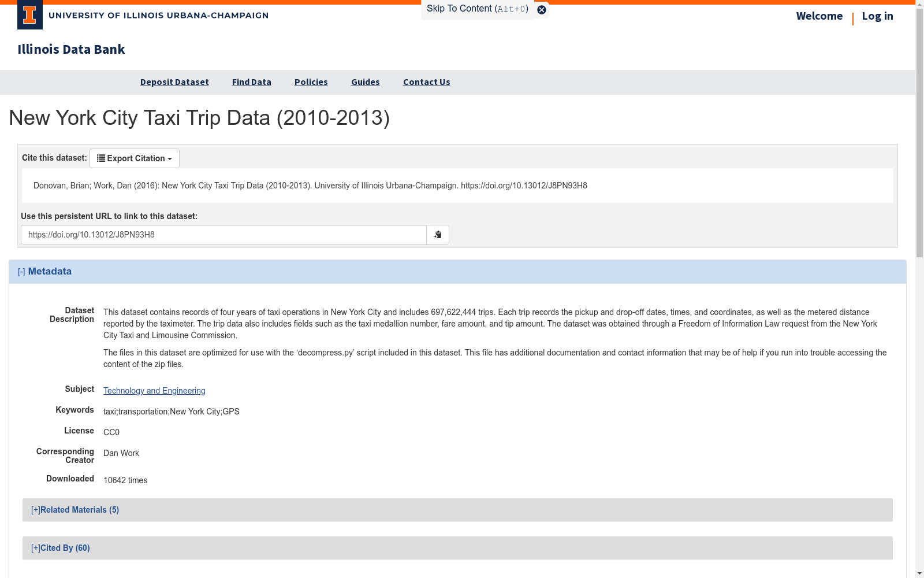Viewport: 924px width, 578px height.
Task: Activate the Skip To Content button
Action: click(x=478, y=9)
